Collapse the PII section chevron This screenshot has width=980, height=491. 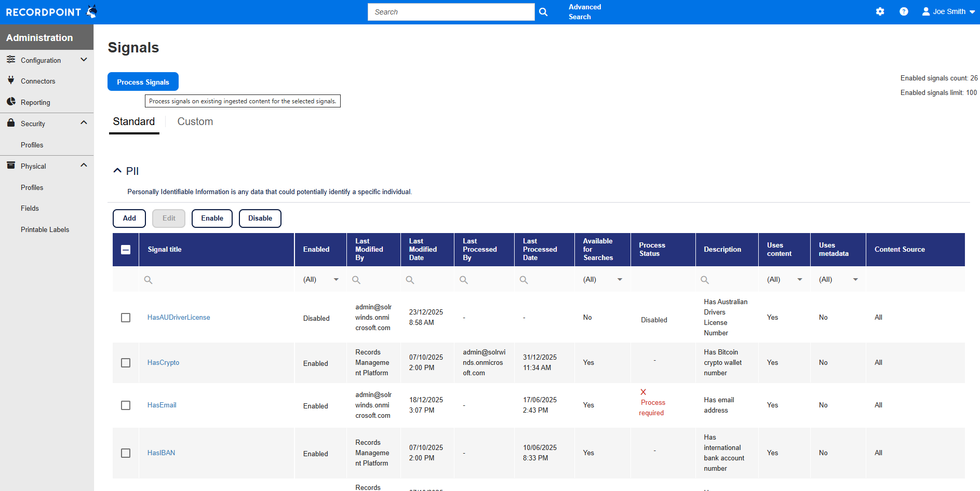point(117,171)
